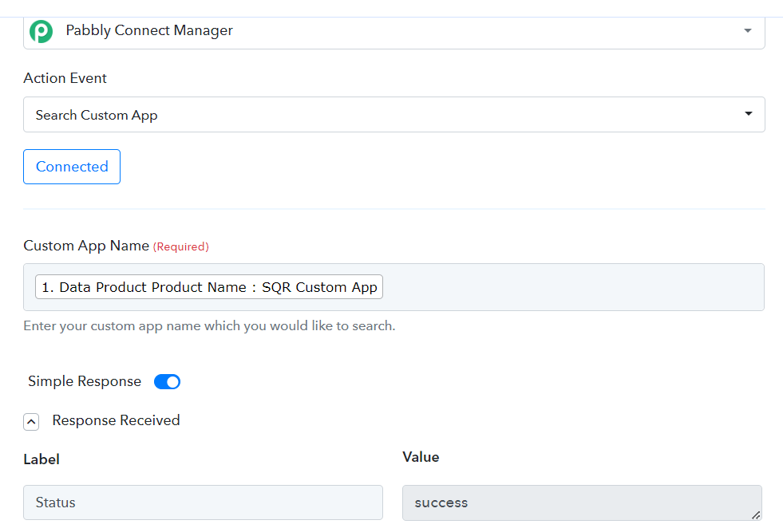Grab the resize handle of the success value box

coord(756,515)
